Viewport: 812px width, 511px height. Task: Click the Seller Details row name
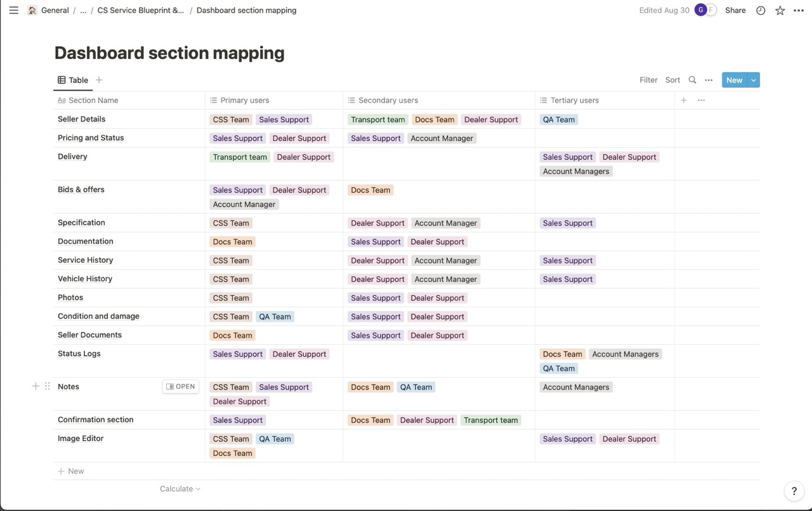click(x=81, y=119)
